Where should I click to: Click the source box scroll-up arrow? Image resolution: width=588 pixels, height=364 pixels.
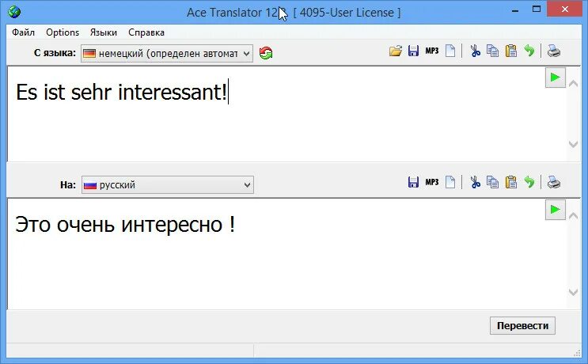[573, 84]
